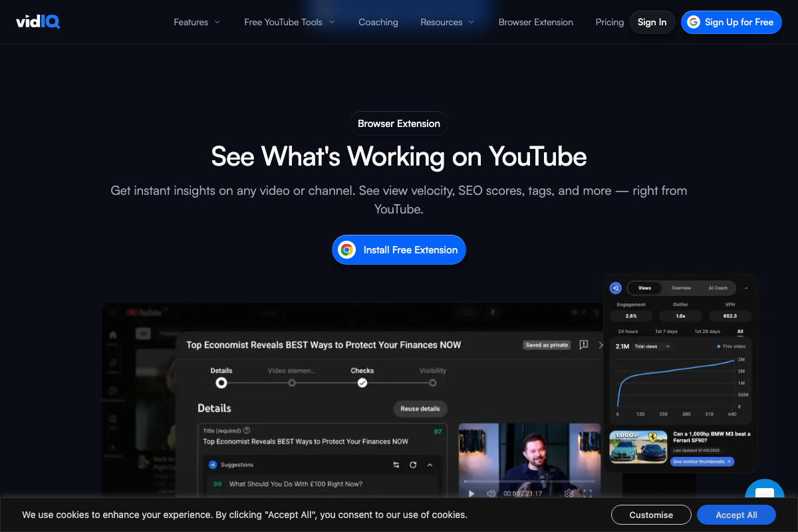The width and height of the screenshot is (798, 532).
Task: Click the Saved as private label
Action: tap(547, 345)
